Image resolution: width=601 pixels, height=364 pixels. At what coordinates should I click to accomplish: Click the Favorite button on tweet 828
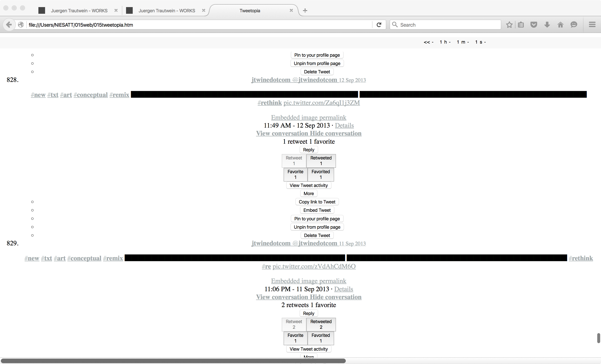[295, 174]
